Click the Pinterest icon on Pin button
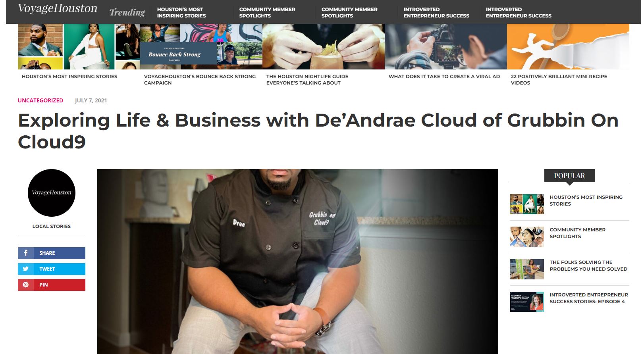This screenshot has height=354, width=644. coord(26,285)
